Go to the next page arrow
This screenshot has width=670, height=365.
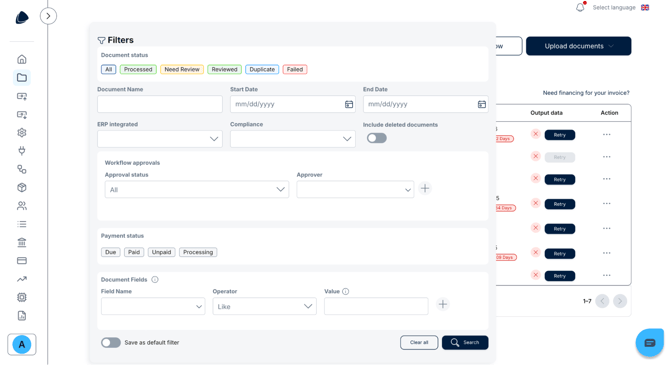(x=620, y=301)
